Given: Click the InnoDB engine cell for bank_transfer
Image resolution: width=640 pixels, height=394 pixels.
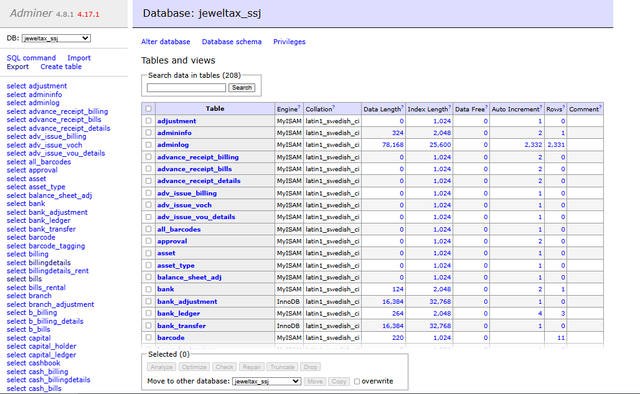Looking at the screenshot, I should click(x=288, y=326).
